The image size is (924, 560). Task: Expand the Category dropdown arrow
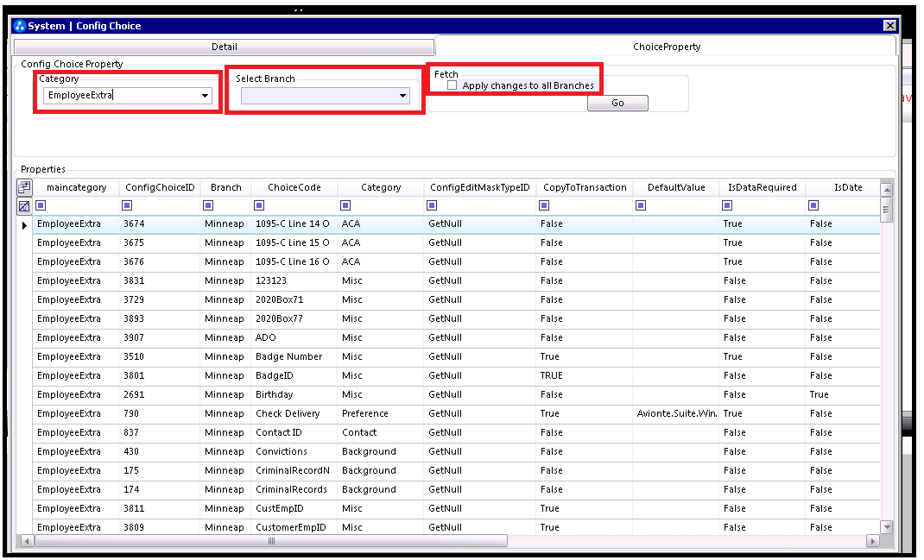point(205,96)
